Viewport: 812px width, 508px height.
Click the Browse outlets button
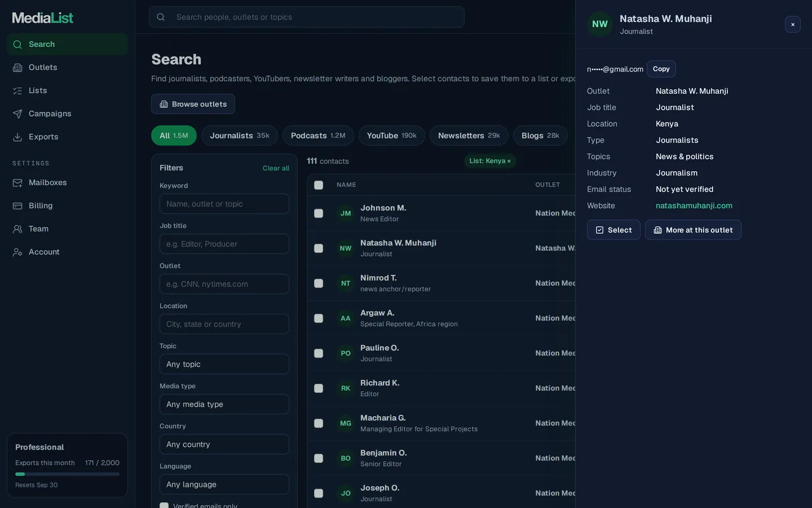(193, 104)
